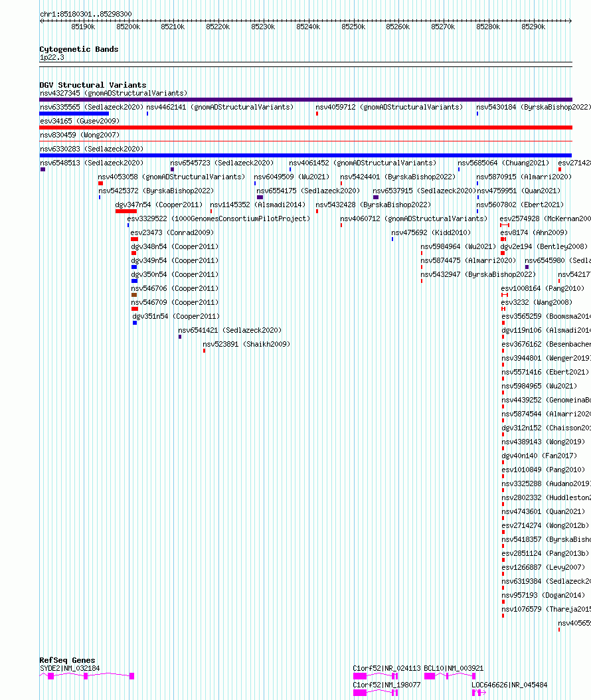Open esv2574928 (McKernan) label
The width and height of the screenshot is (591, 700).
click(545, 219)
